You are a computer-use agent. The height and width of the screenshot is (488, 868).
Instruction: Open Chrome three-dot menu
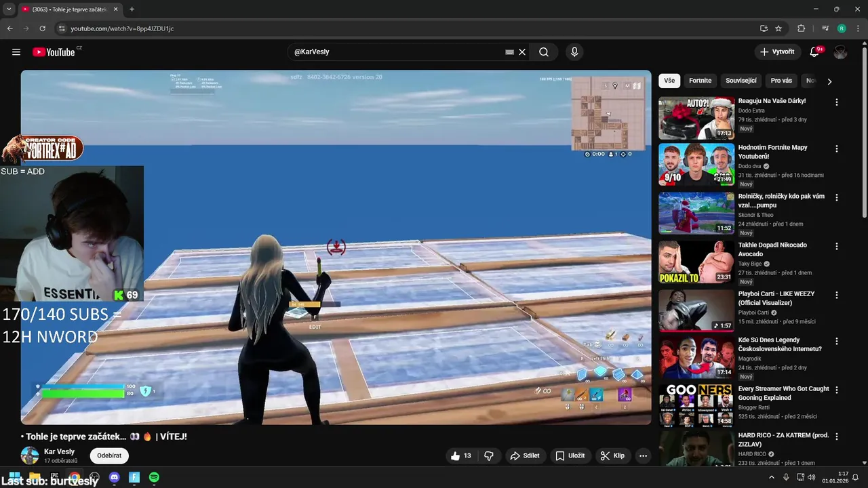click(x=857, y=28)
